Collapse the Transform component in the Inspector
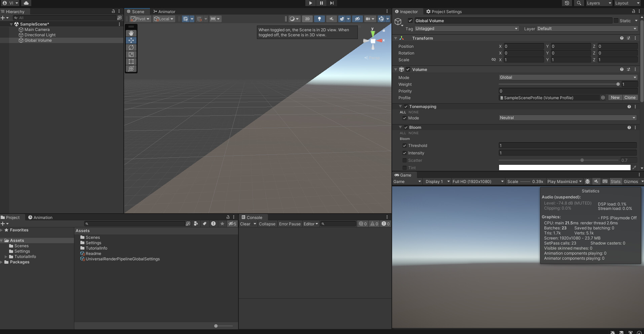The height and width of the screenshot is (334, 644). (396, 38)
